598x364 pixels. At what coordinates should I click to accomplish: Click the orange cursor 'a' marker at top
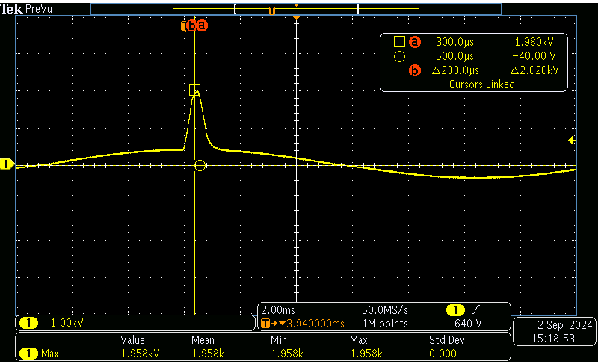(201, 26)
